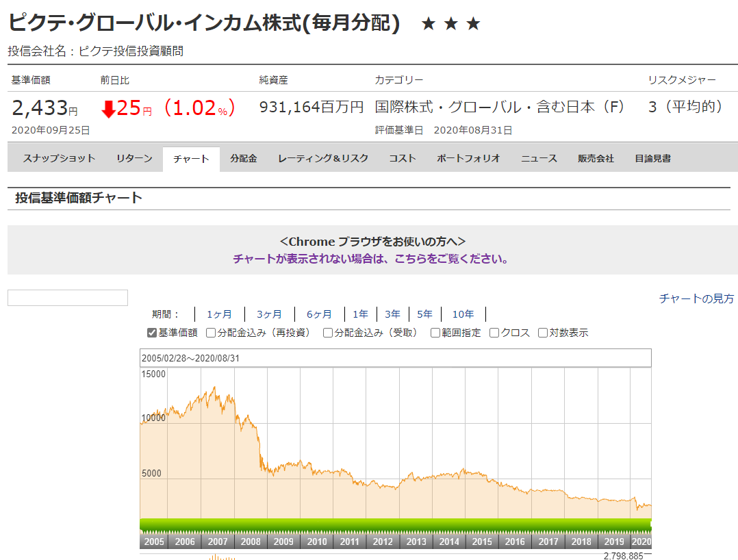This screenshot has height=560, width=738.
Task: Check the 範囲指定 option
Action: [435, 333]
